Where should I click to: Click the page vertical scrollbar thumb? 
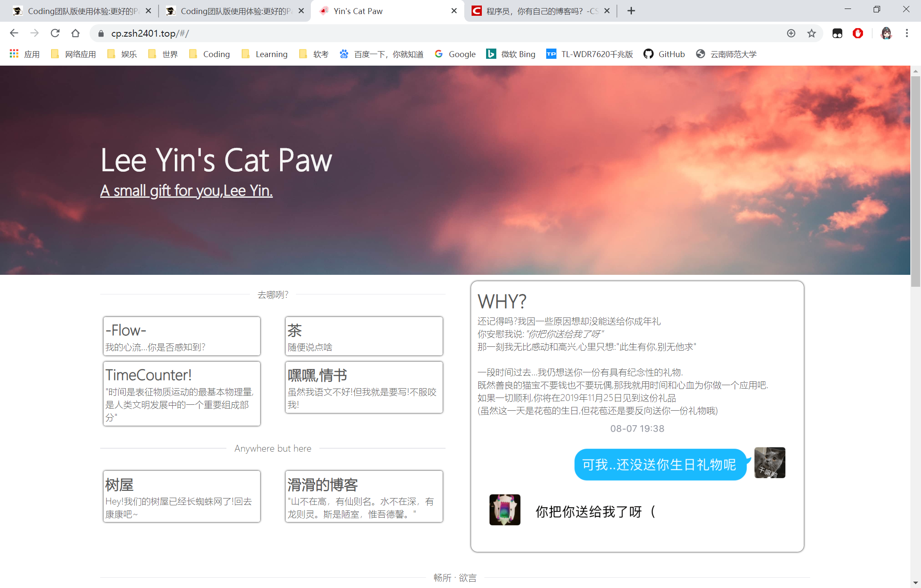click(915, 179)
